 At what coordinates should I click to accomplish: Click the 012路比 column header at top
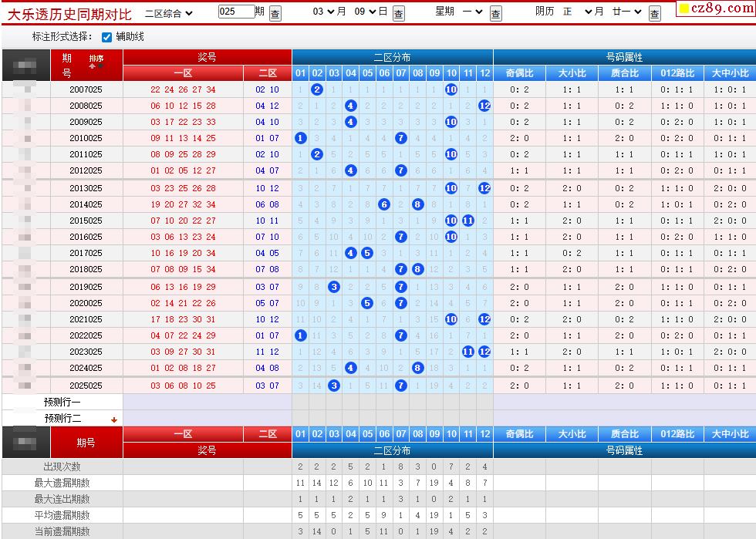pos(677,73)
